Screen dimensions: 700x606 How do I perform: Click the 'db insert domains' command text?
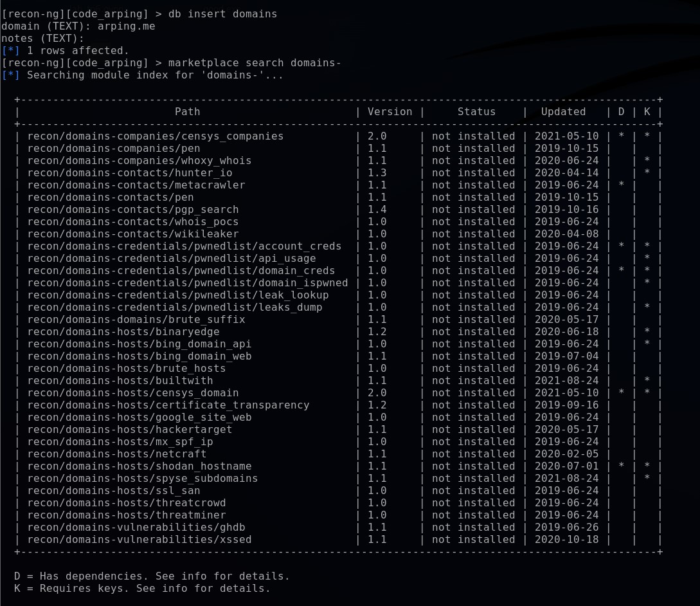click(222, 14)
